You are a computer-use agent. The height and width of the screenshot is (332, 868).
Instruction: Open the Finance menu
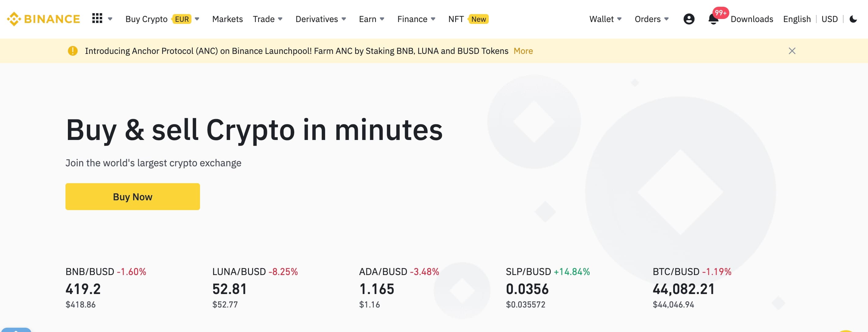pyautogui.click(x=412, y=19)
